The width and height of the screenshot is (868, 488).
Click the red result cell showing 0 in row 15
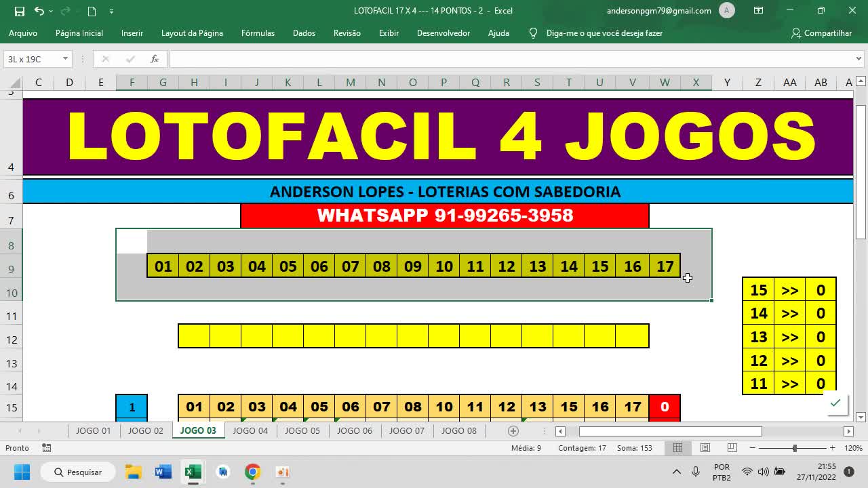tap(665, 407)
